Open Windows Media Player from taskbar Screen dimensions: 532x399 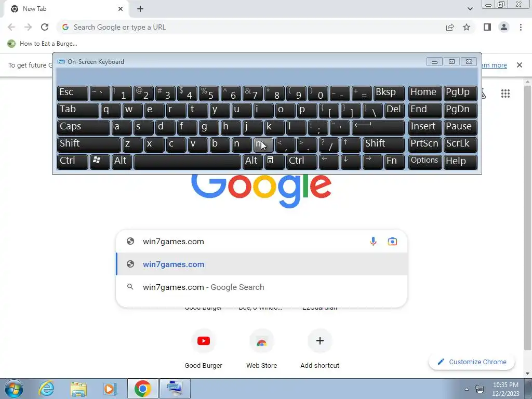[110, 389]
